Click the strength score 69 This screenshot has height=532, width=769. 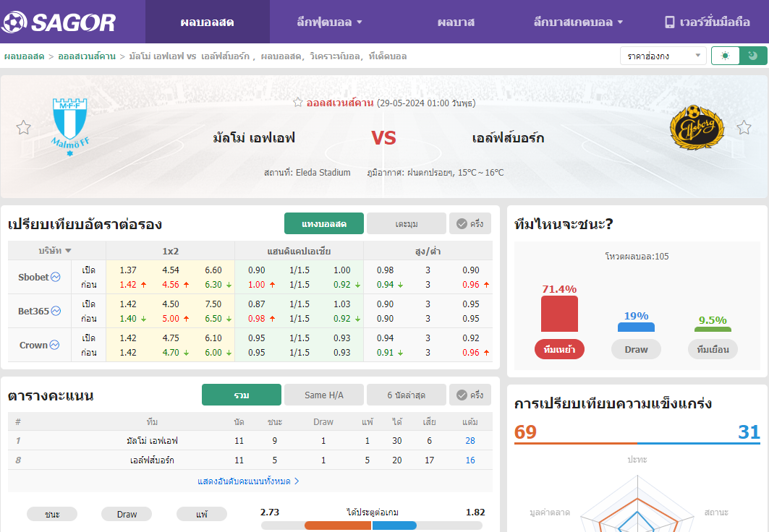(525, 432)
